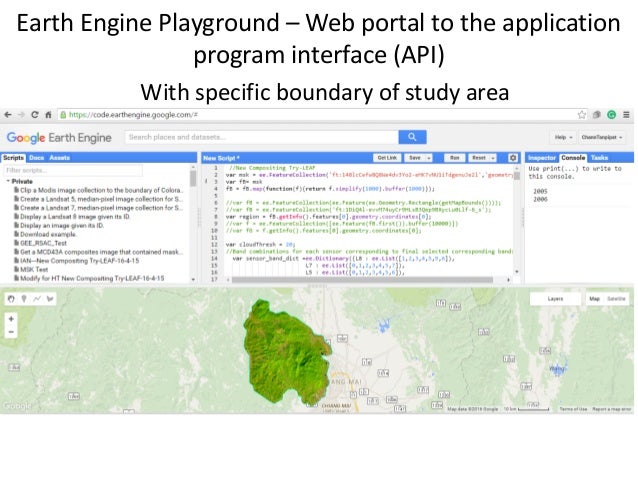638x479 pixels.
Task: Open script Create a Landsat 7 median-pixel
Action: click(x=98, y=208)
